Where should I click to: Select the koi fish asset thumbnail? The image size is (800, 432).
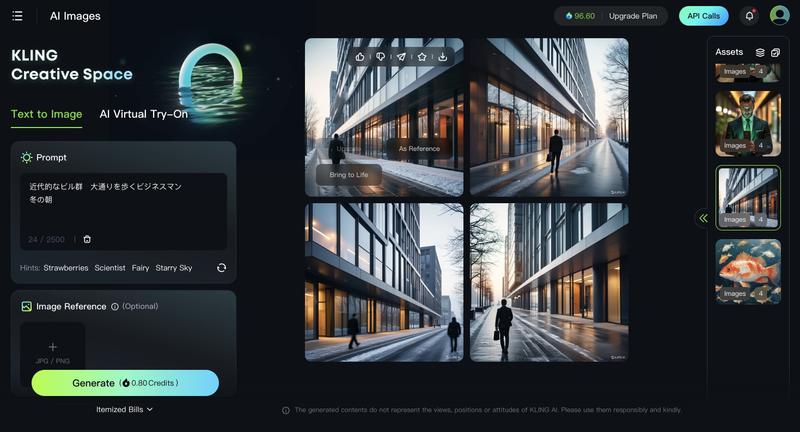coord(748,272)
